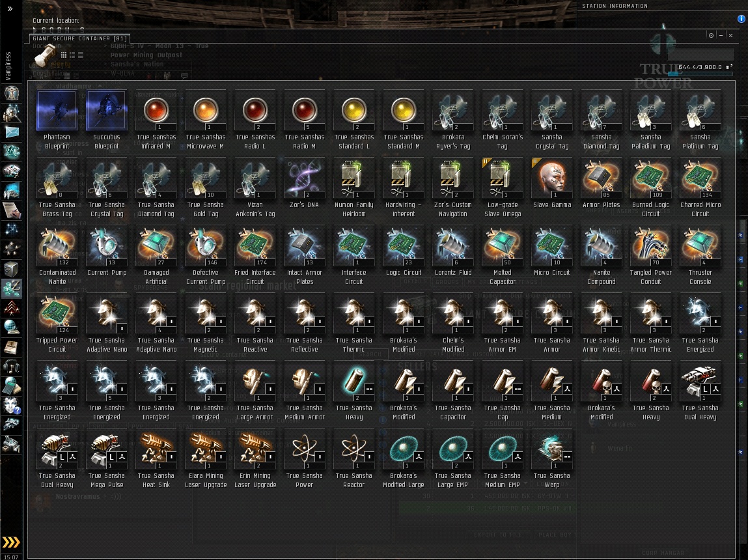Select the True Sansha Gold Tag stack
This screenshot has width=748, height=560.
point(206,188)
